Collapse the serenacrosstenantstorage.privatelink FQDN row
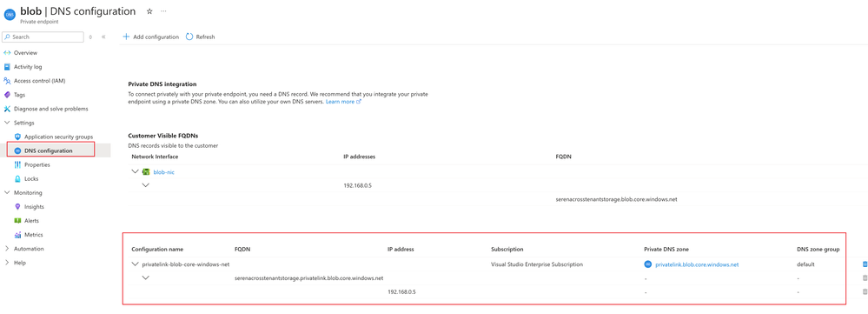 pos(146,278)
